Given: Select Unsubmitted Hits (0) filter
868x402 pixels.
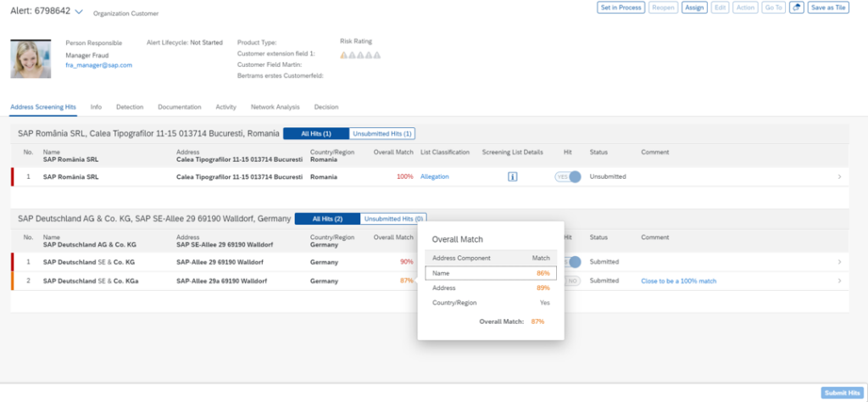Looking at the screenshot, I should [393, 219].
